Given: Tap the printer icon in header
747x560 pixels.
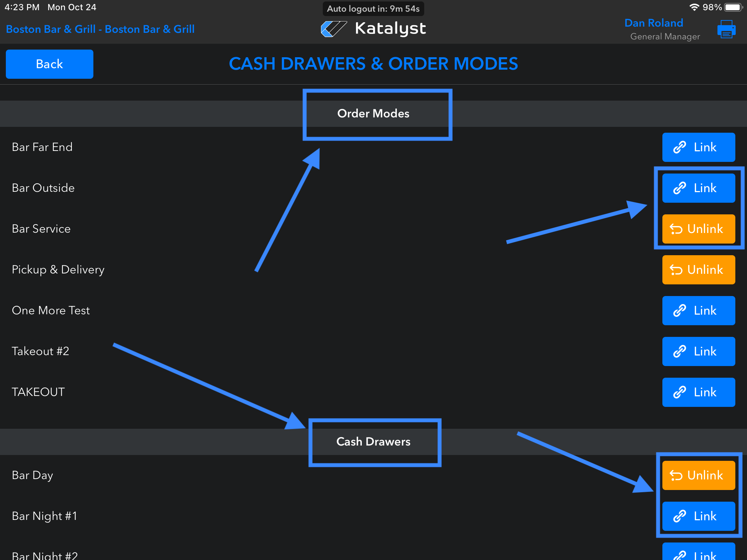Looking at the screenshot, I should click(x=726, y=29).
